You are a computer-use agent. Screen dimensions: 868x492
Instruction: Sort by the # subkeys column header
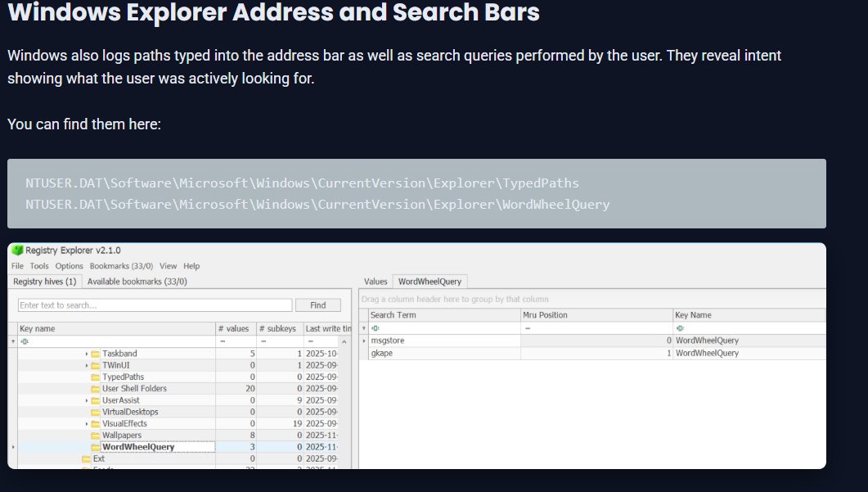coord(280,328)
